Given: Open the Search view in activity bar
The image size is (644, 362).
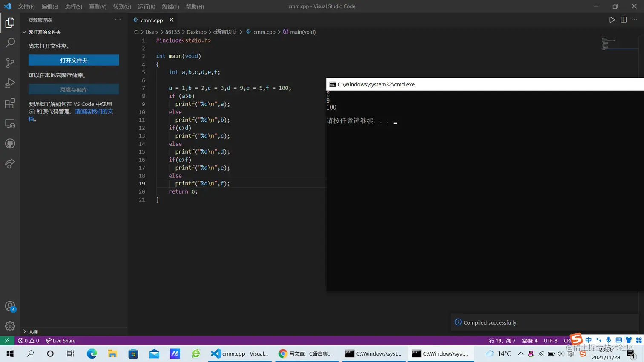Looking at the screenshot, I should tap(10, 43).
